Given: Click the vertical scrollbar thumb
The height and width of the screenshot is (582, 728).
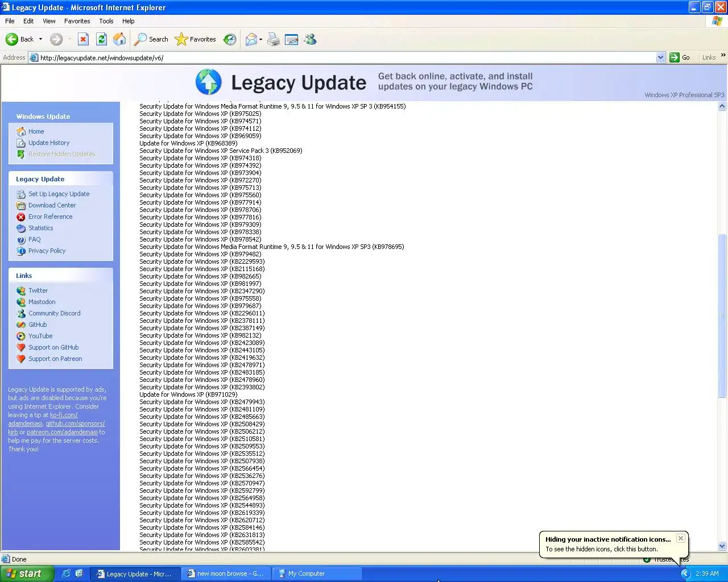Looking at the screenshot, I should tap(722, 316).
